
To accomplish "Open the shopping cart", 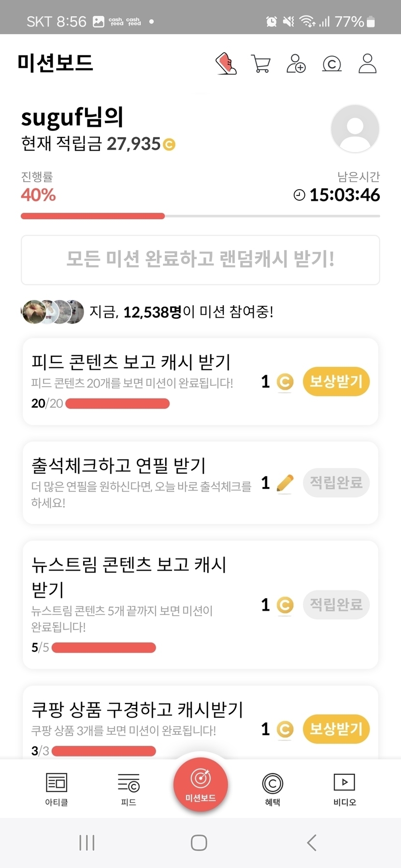I will tap(261, 63).
